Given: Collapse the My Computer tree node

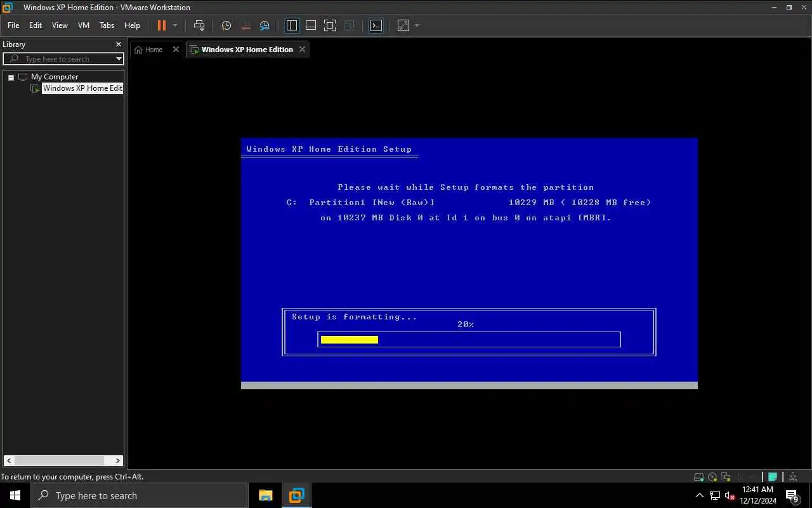Looking at the screenshot, I should point(11,77).
